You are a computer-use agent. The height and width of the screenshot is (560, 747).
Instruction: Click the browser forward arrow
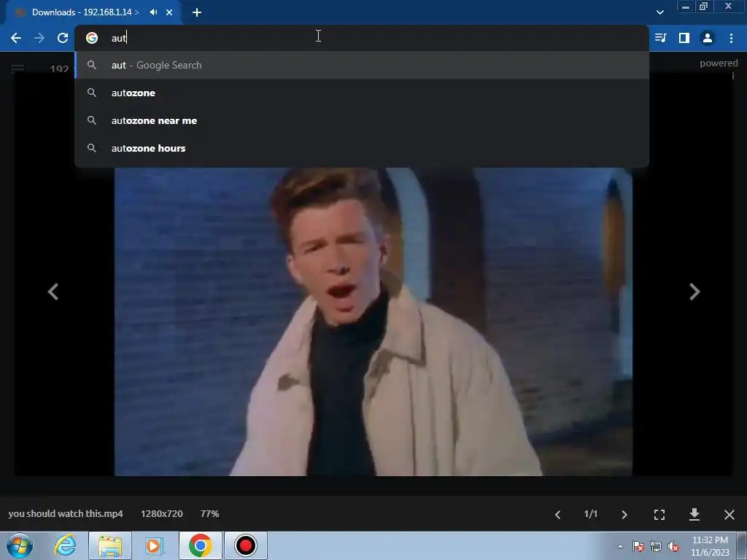(x=39, y=38)
